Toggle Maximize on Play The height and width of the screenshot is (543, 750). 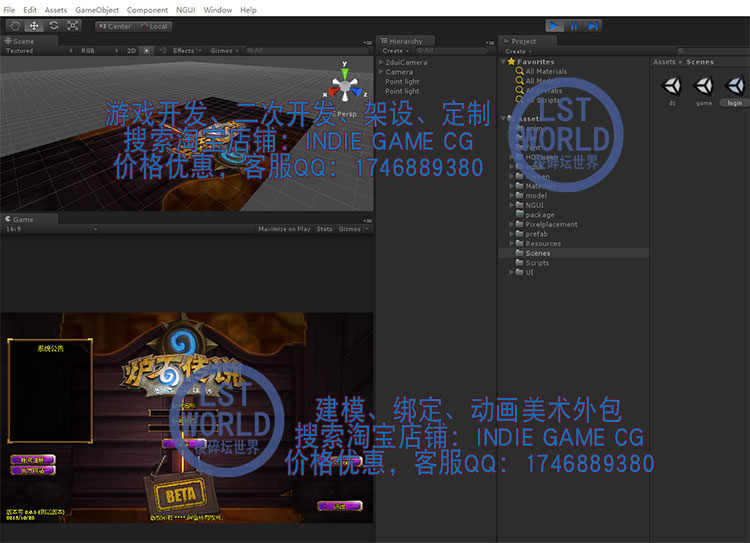point(284,229)
